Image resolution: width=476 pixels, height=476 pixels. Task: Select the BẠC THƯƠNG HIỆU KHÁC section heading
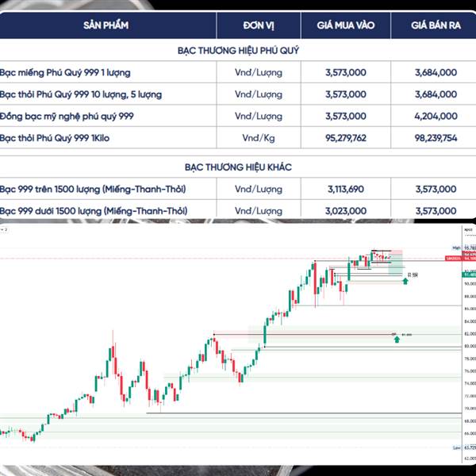point(238,167)
